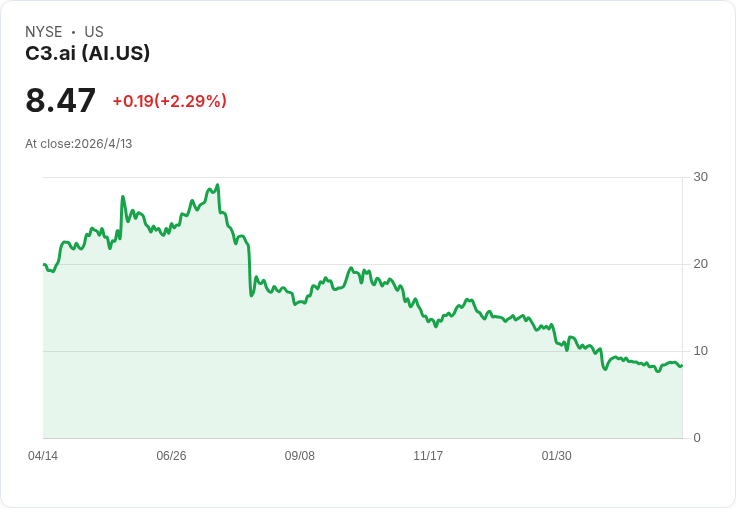736x508 pixels.
Task: Click the NYSE exchange label
Action: tap(43, 32)
